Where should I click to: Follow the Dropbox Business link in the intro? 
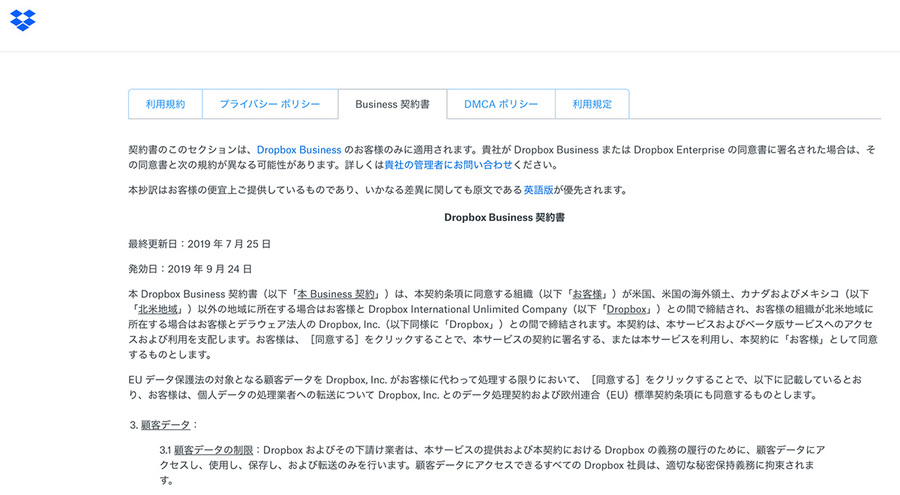299,149
